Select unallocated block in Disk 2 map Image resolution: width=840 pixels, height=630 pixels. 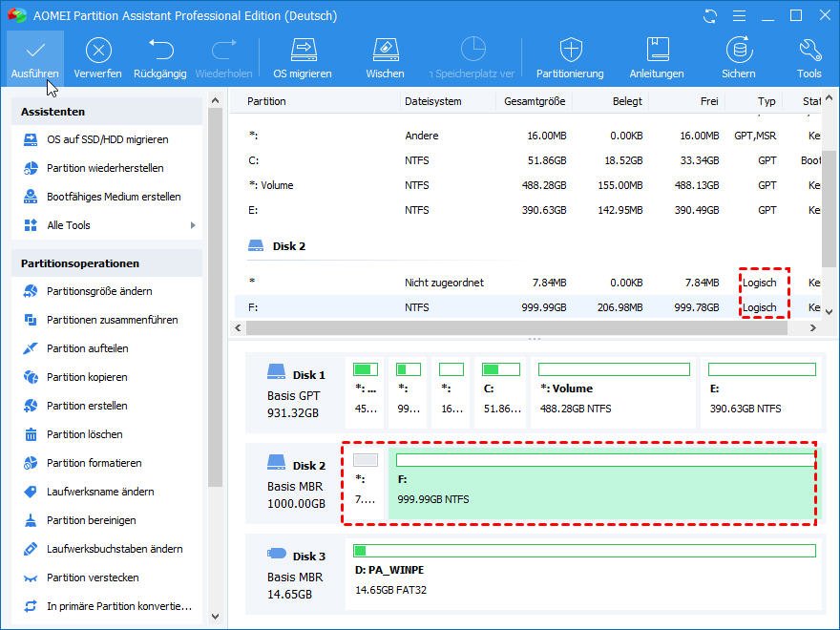pyautogui.click(x=366, y=483)
